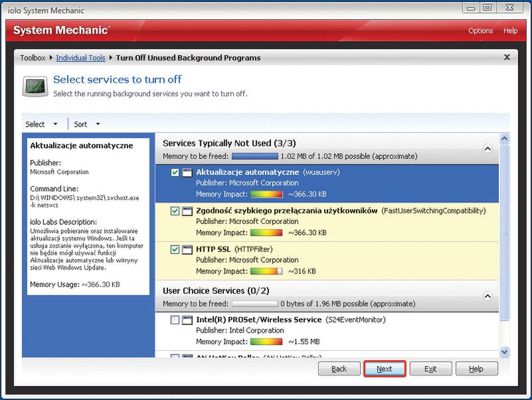
Task: Click the Memory Usage: ~366.30 KB text in details
Action: 75,284
